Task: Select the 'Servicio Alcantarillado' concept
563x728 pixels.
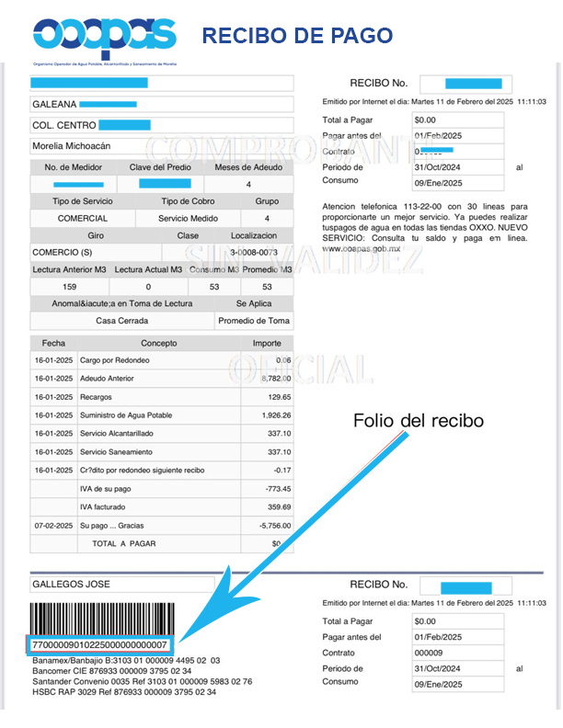Action: point(117,433)
